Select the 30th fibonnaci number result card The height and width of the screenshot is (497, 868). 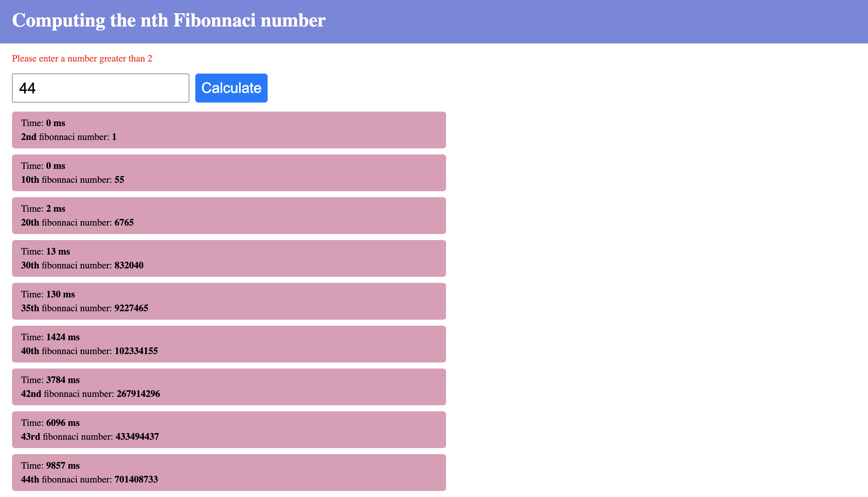(x=228, y=258)
